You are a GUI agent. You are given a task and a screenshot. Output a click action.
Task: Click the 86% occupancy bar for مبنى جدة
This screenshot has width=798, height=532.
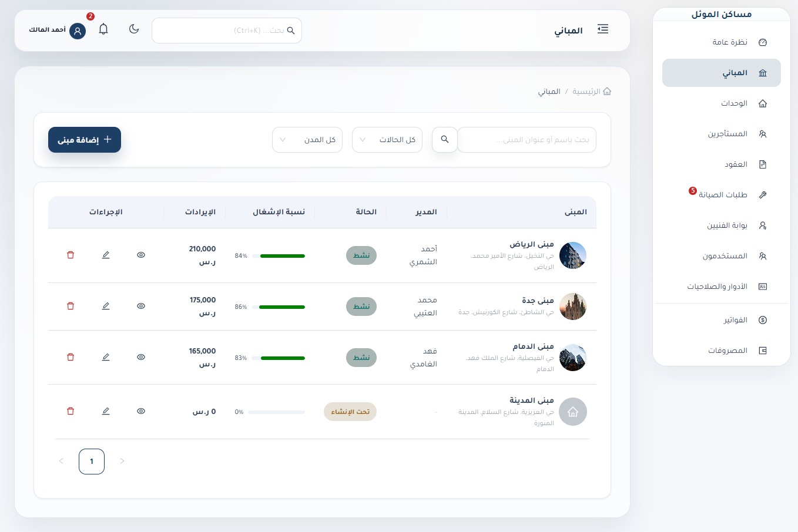click(x=279, y=307)
